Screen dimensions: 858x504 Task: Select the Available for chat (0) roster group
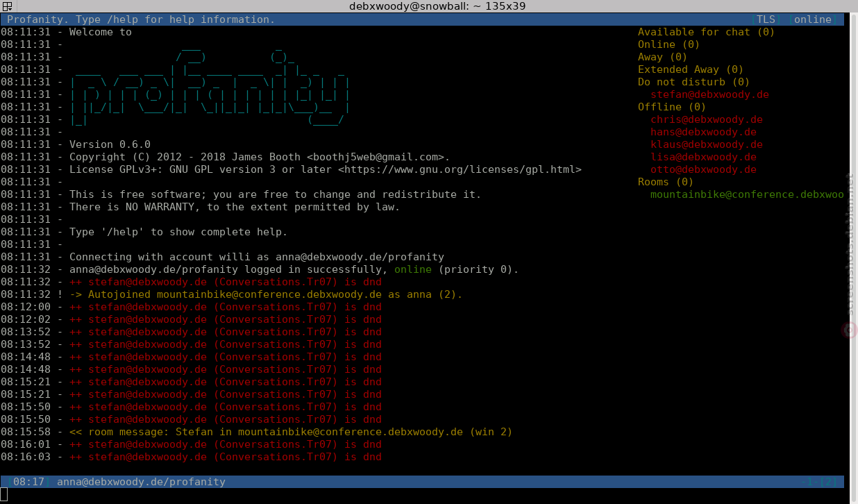tap(706, 32)
